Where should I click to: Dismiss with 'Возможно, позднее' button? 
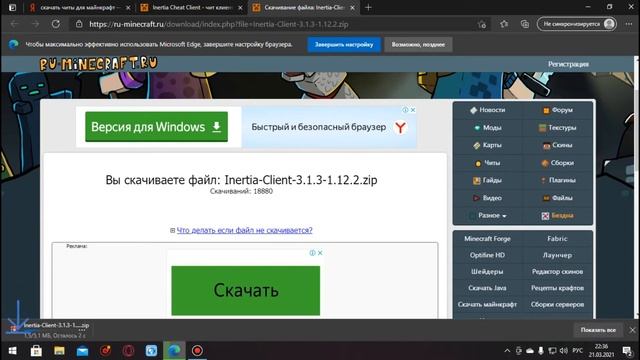(418, 44)
